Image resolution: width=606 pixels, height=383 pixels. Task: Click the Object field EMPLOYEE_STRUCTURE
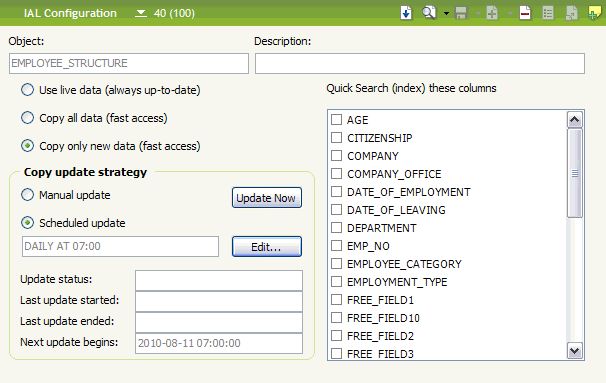coord(129,63)
